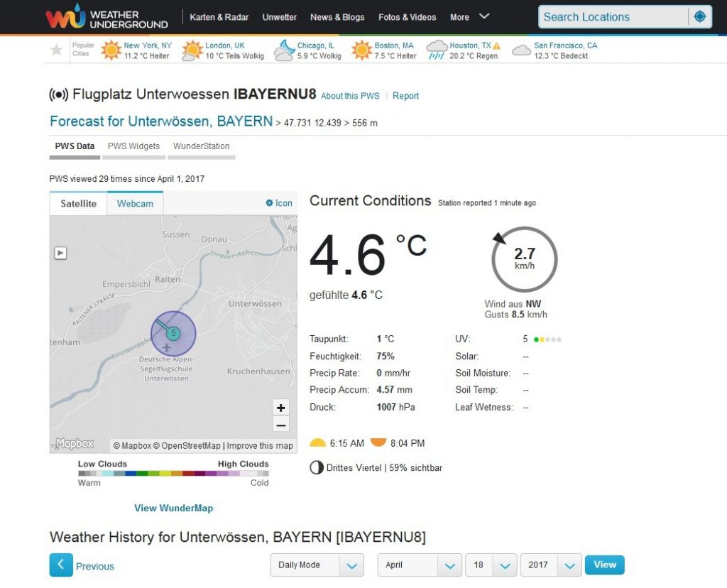
Task: Click the UV index dots indicator
Action: pyautogui.click(x=547, y=339)
